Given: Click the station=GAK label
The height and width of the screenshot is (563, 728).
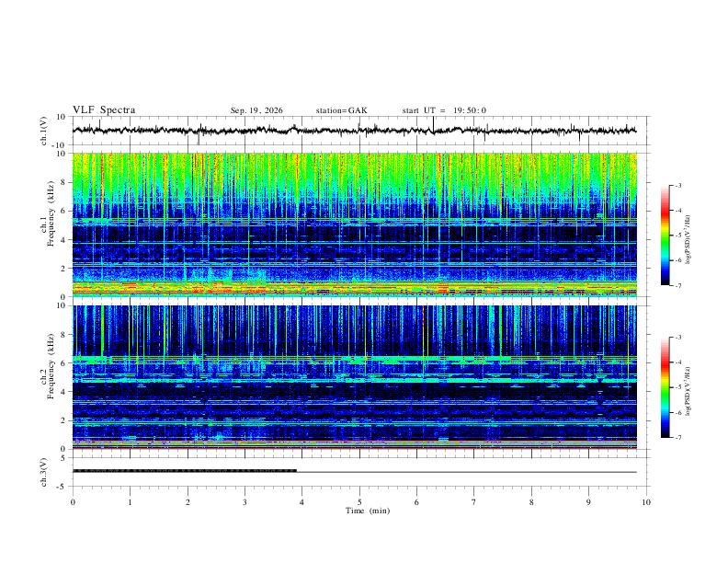Looking at the screenshot, I should tap(341, 110).
